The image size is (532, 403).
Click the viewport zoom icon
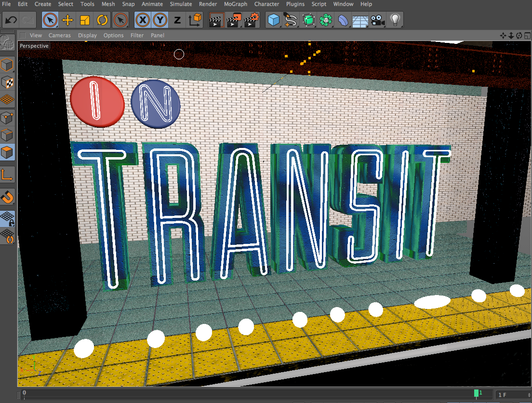(511, 35)
